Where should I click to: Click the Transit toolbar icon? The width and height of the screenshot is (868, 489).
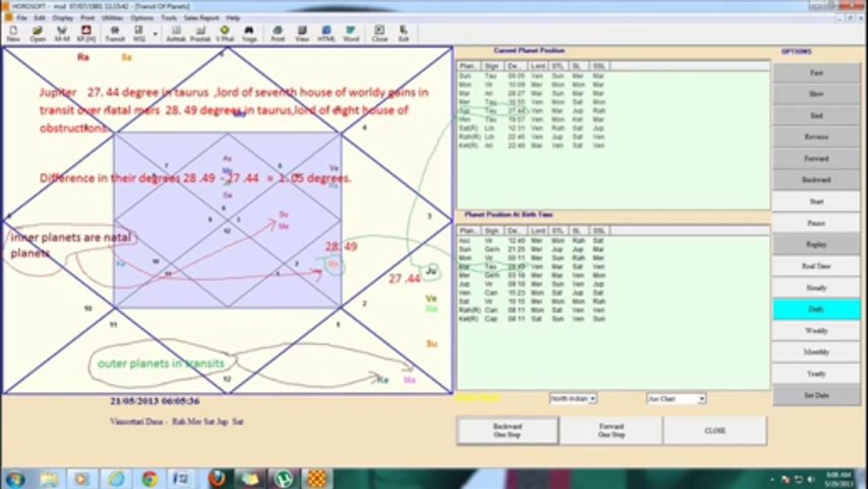[x=115, y=34]
